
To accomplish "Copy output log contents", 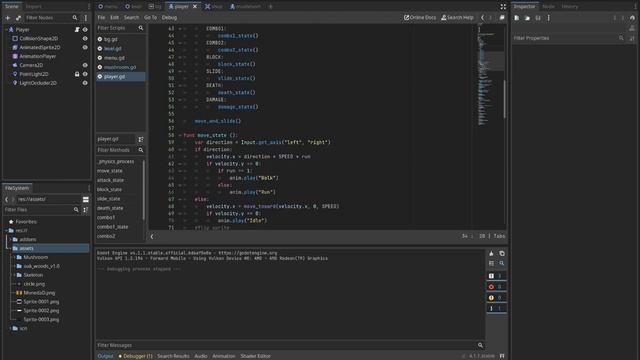I will 502,253.
